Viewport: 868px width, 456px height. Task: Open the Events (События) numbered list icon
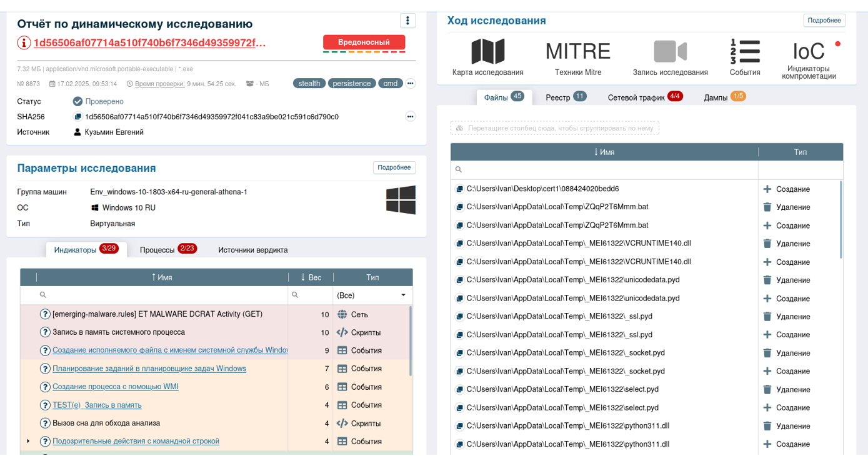[745, 56]
